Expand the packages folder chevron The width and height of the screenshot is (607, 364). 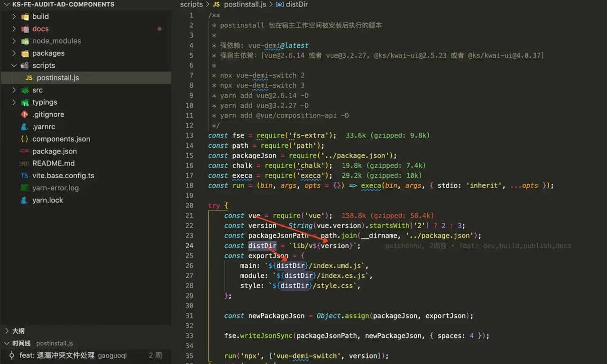[x=14, y=54]
